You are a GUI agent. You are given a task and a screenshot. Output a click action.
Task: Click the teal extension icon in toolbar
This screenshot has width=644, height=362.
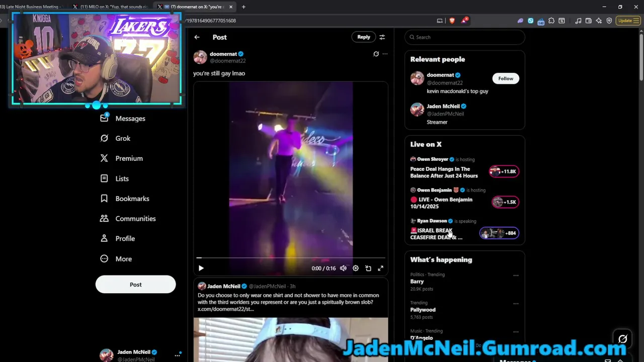click(530, 21)
